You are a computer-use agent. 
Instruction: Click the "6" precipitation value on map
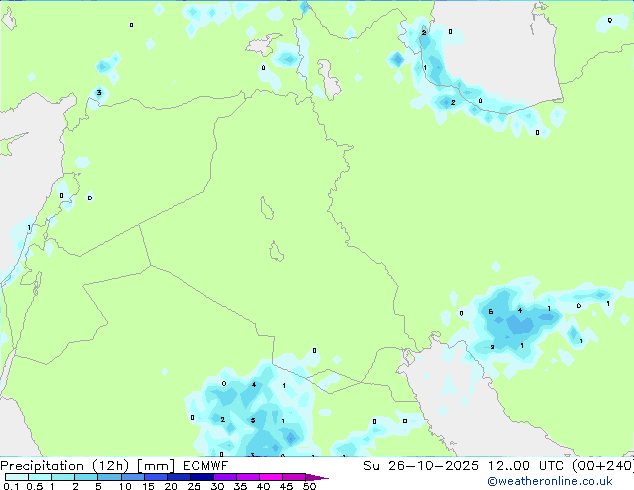pos(490,312)
